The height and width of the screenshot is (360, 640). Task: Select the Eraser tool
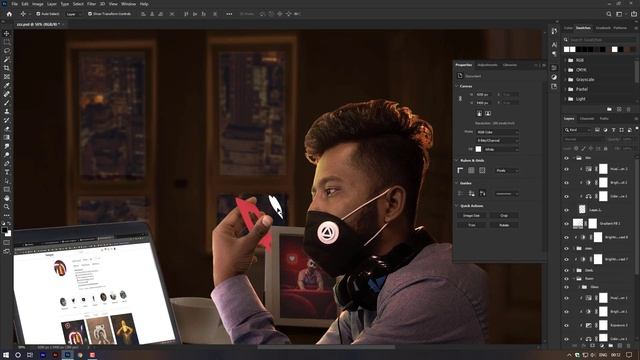pyautogui.click(x=7, y=129)
